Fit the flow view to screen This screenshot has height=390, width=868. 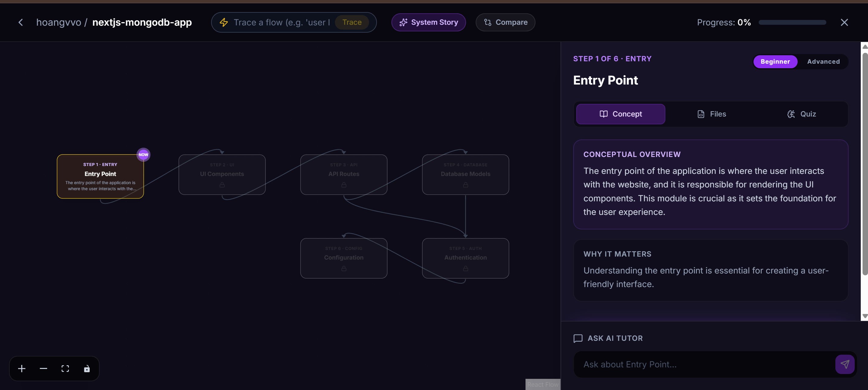click(x=65, y=369)
